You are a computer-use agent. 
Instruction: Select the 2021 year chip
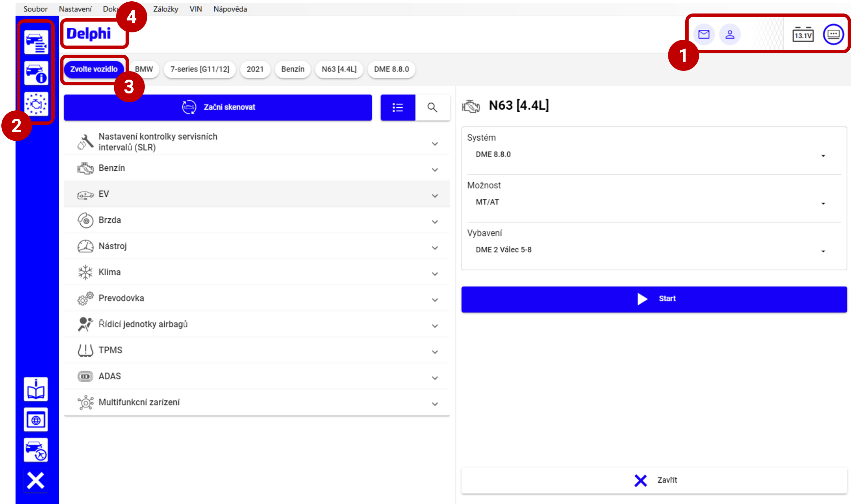pyautogui.click(x=255, y=69)
